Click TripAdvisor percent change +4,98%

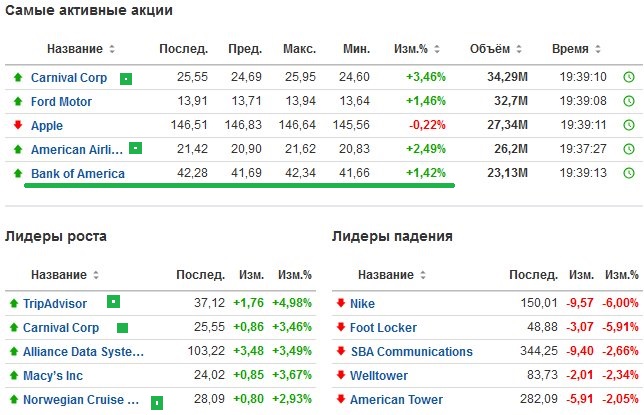(x=292, y=303)
